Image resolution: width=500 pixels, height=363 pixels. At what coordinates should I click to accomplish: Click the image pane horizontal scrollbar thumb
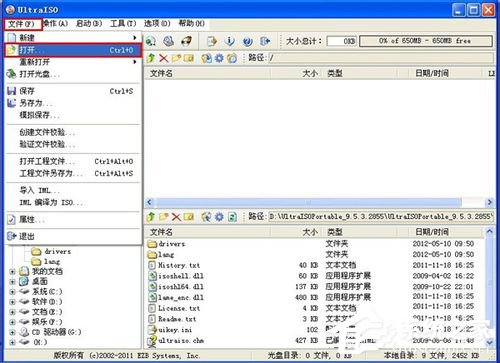pos(309,202)
